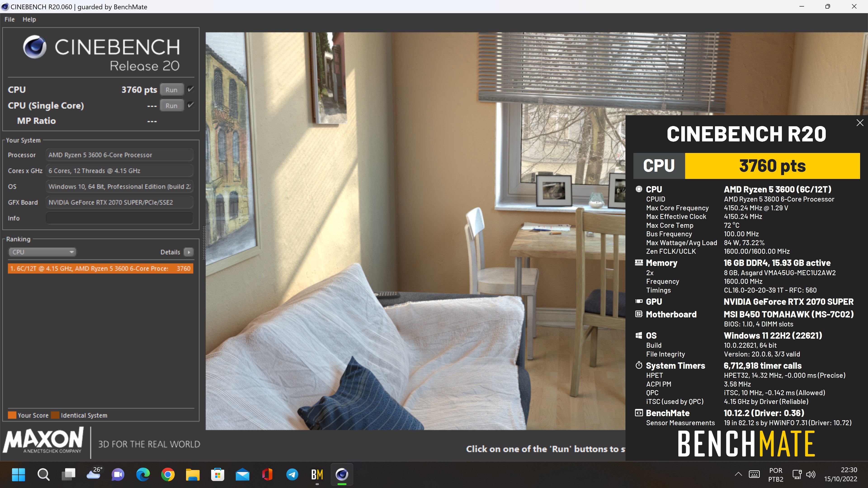Launch Microsoft Edge from taskbar

tap(143, 474)
